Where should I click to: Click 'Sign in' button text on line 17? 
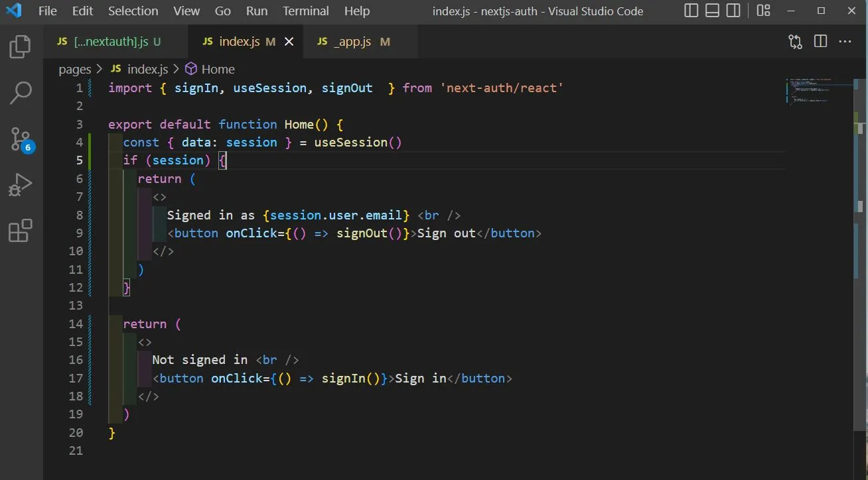(421, 379)
